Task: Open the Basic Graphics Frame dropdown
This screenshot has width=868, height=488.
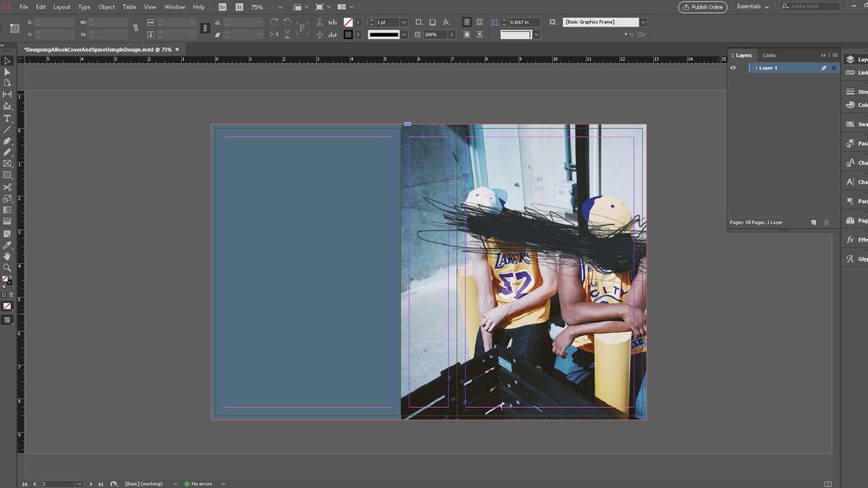Action: point(642,22)
